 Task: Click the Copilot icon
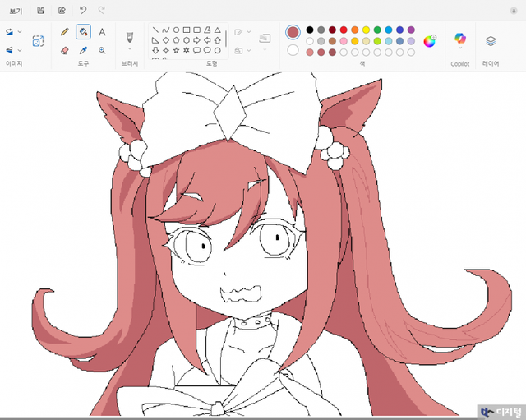[x=460, y=38]
